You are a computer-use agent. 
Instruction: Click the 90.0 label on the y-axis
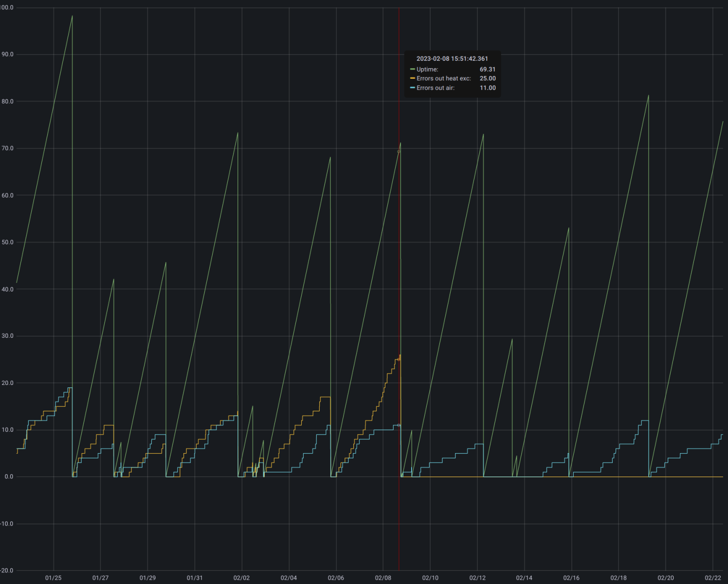coord(7,55)
